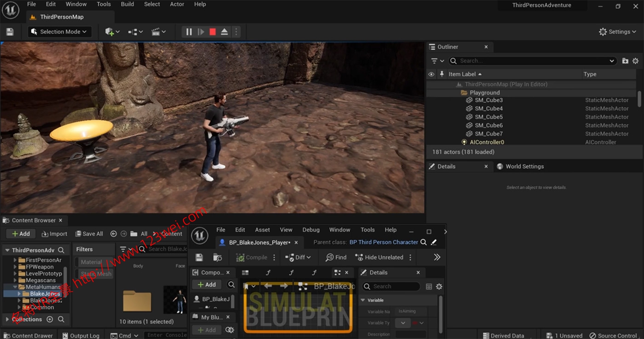
Task: Eject from the player character
Action: [x=224, y=31]
